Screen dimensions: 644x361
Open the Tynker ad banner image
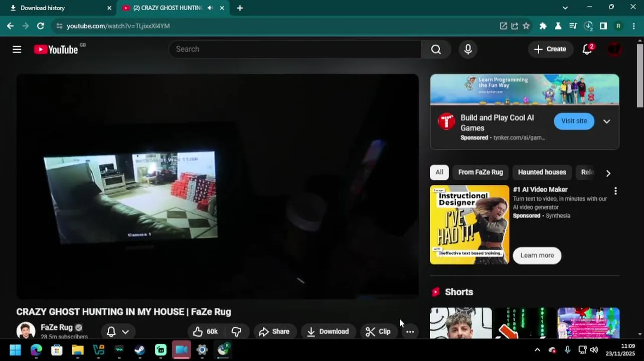pyautogui.click(x=525, y=89)
